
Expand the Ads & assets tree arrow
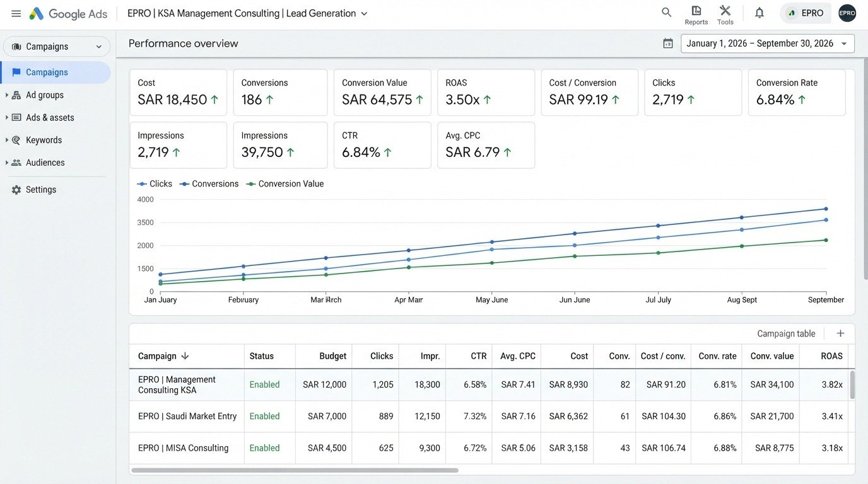tap(6, 118)
